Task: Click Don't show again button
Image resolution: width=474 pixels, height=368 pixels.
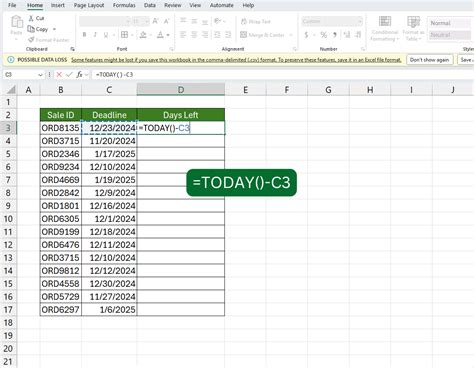Action: (x=429, y=60)
